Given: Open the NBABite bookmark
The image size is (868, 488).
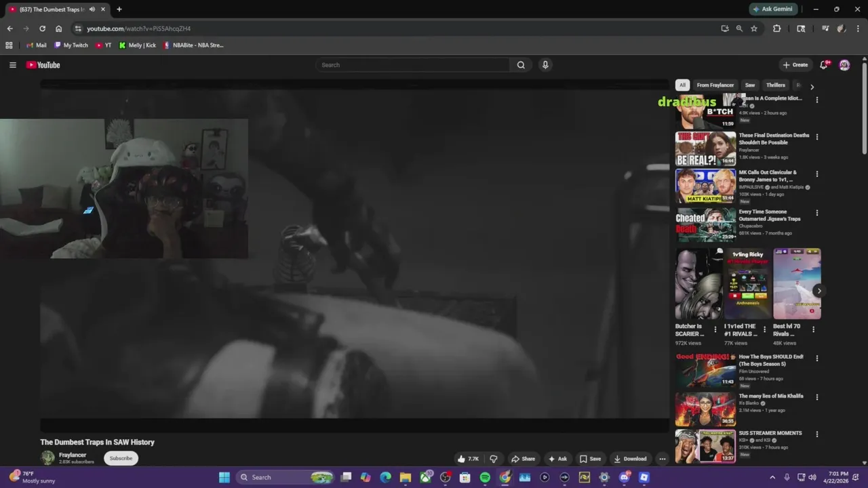Looking at the screenshot, I should pos(193,45).
